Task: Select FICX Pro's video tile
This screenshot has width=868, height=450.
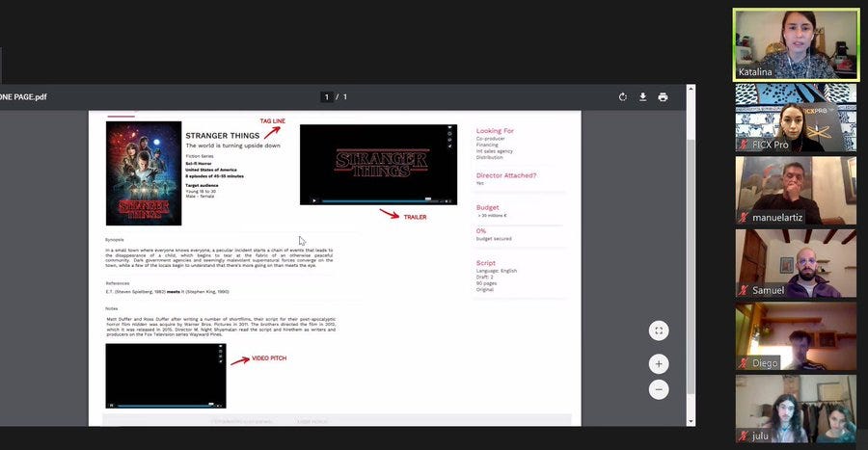Action: coord(796,118)
